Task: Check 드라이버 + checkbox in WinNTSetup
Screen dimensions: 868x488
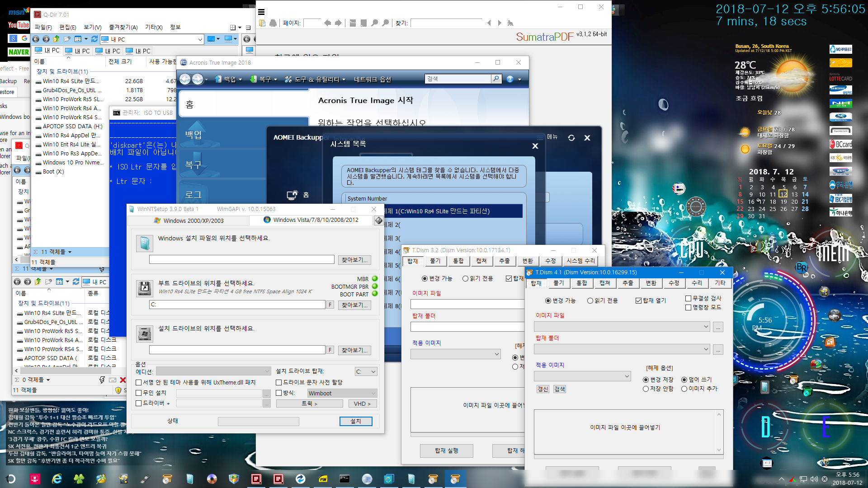Action: [139, 403]
